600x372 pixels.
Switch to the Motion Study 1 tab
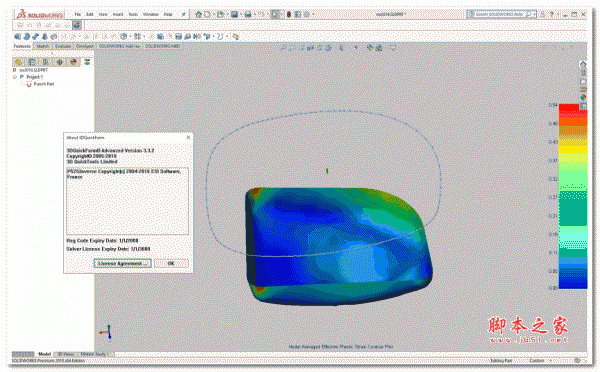click(x=95, y=354)
